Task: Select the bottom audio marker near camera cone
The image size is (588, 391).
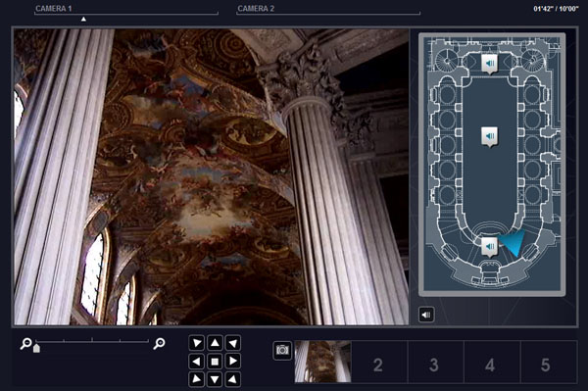Action: pyautogui.click(x=490, y=247)
